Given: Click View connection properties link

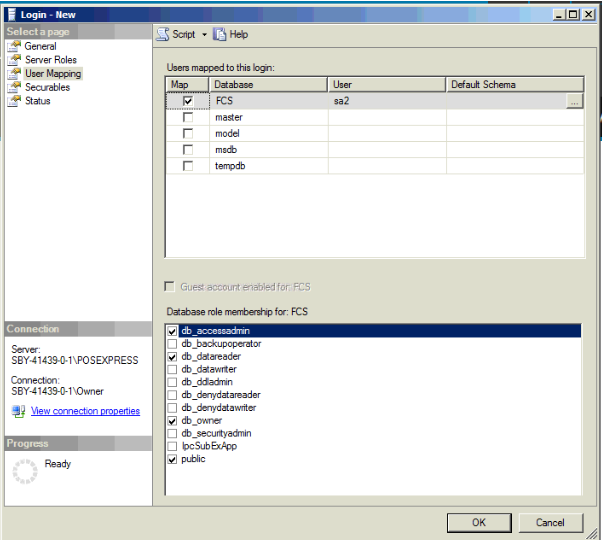Looking at the screenshot, I should click(x=85, y=411).
